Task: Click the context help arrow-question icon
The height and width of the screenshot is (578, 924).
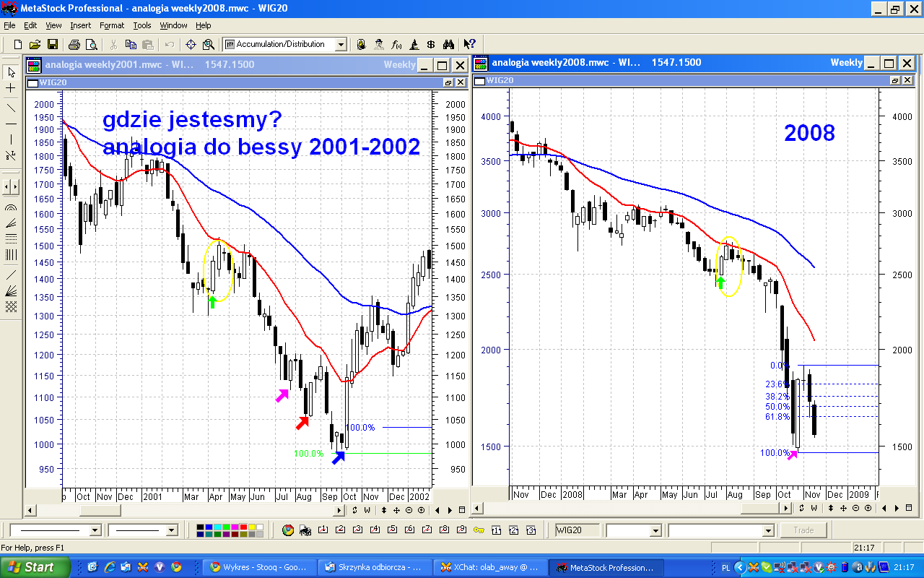Action: (x=470, y=44)
